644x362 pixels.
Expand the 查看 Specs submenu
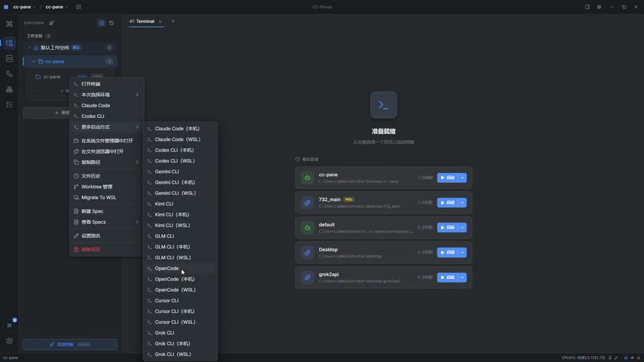107,222
